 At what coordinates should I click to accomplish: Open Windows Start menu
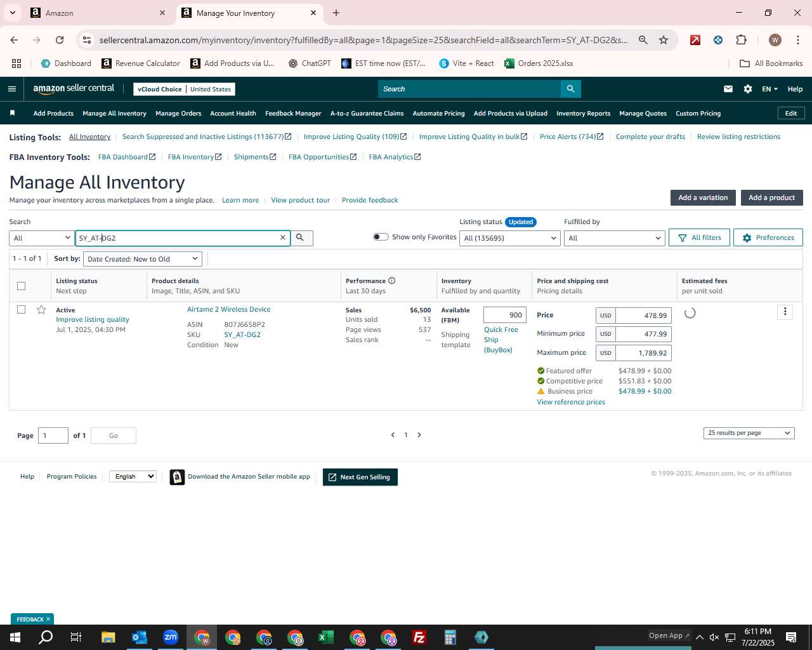pos(15,637)
